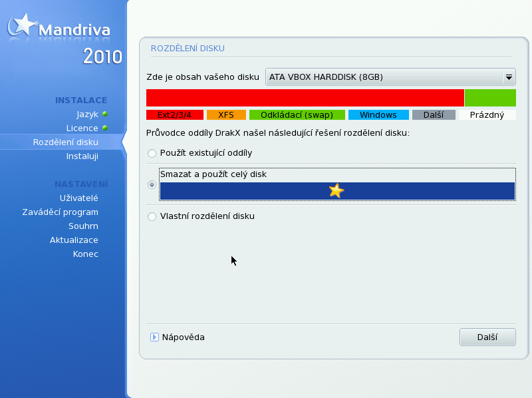Select Uživatelé step in sidebar
Image resolution: width=532 pixels, height=398 pixels.
click(78, 198)
